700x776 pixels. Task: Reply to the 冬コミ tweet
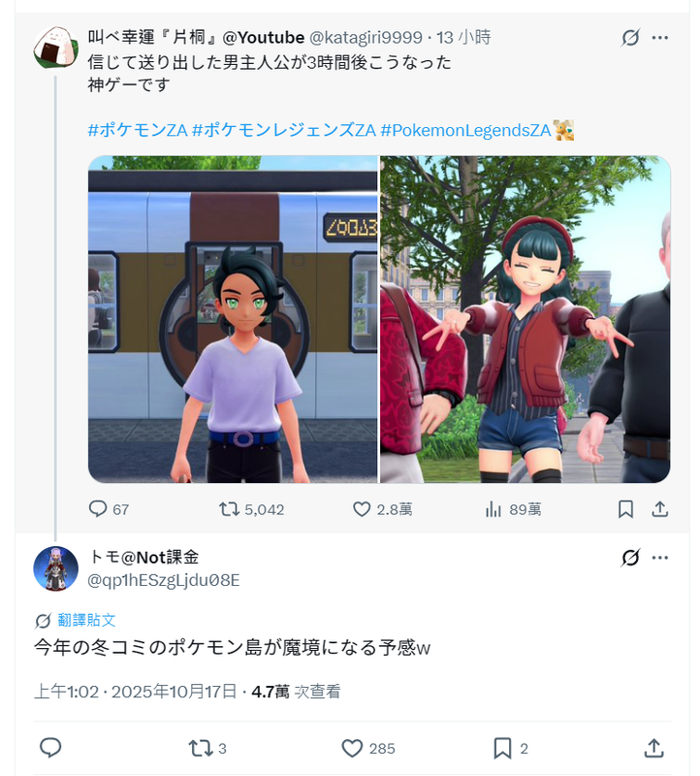tap(50, 748)
